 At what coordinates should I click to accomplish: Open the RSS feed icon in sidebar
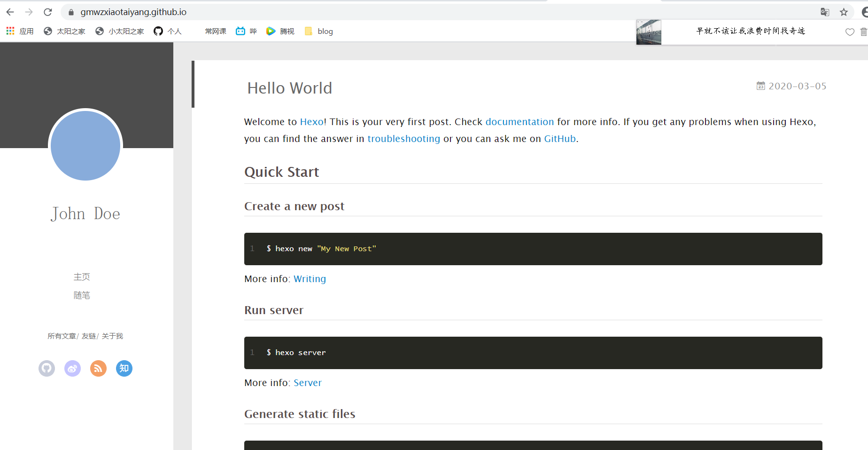[x=98, y=368]
